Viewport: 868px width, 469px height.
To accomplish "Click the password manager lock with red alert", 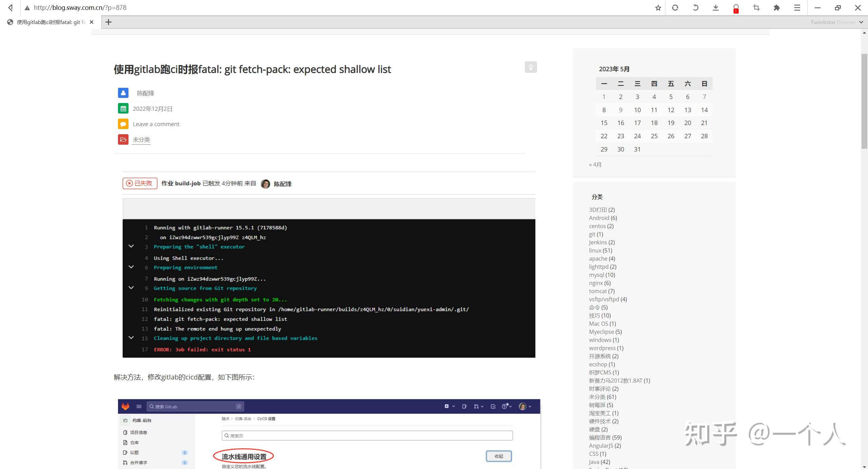I will (x=735, y=7).
